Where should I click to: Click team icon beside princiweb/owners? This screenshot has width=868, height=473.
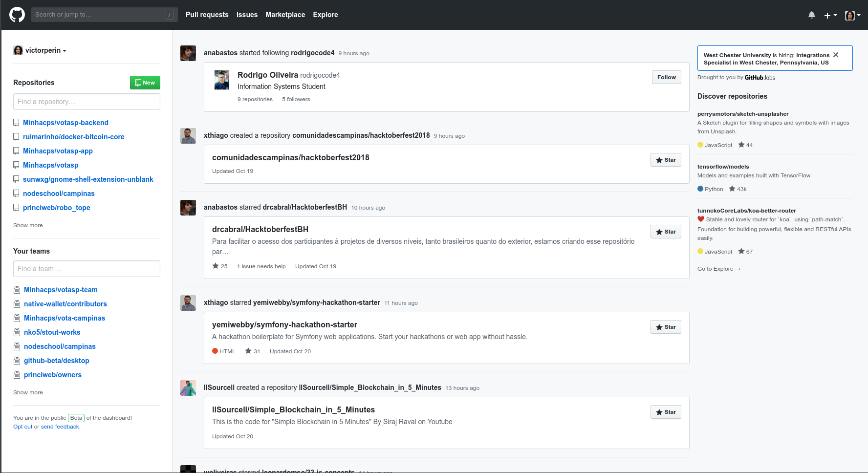17,375
